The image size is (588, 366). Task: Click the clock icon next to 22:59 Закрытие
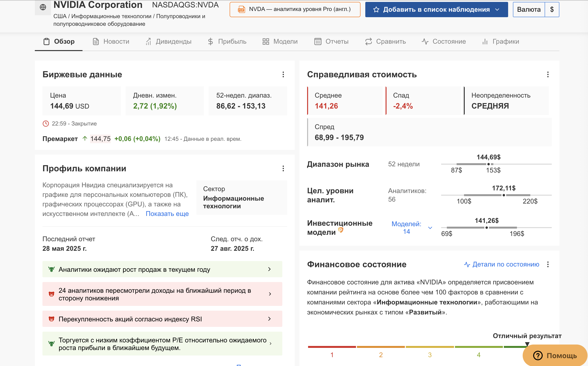click(x=46, y=123)
